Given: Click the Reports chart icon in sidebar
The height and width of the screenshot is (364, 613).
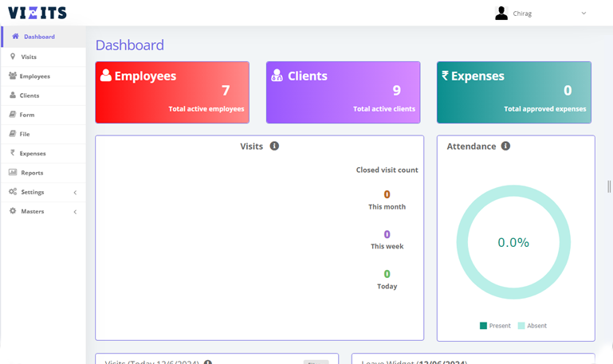Looking at the screenshot, I should [x=13, y=173].
